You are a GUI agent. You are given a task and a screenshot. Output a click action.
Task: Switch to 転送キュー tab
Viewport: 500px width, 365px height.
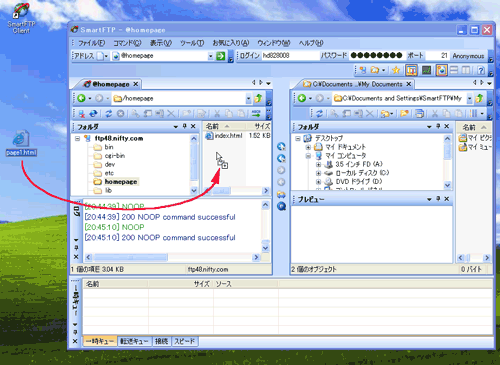tap(134, 341)
